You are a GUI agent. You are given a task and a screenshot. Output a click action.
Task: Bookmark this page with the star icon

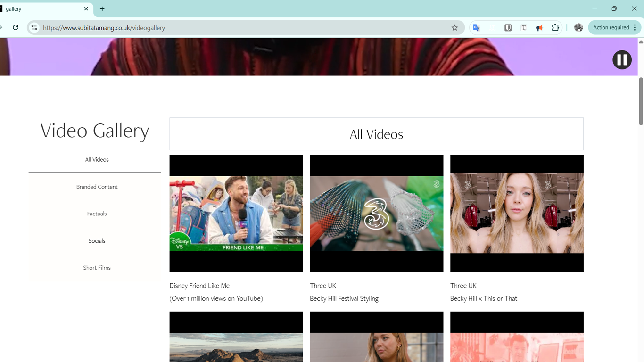click(x=454, y=28)
